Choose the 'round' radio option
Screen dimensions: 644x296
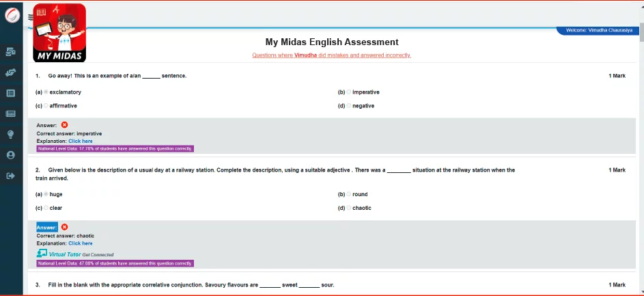point(349,194)
